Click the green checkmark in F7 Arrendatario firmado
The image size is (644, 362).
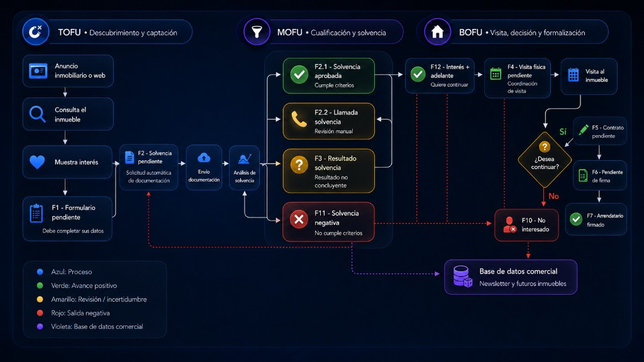(576, 219)
